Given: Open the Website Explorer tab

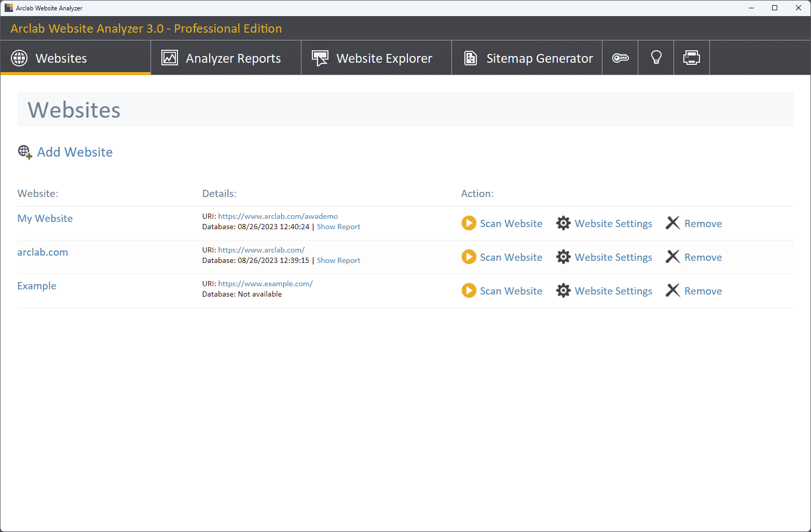Looking at the screenshot, I should pyautogui.click(x=377, y=58).
